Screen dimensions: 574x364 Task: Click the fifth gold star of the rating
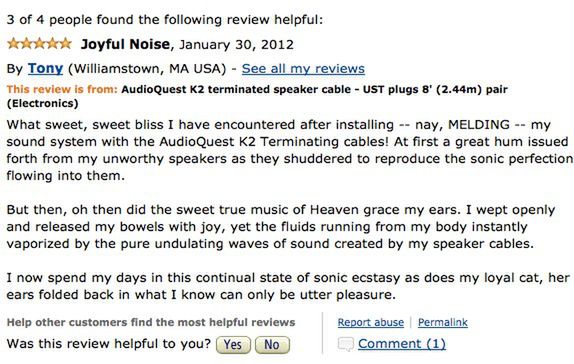tap(65, 44)
